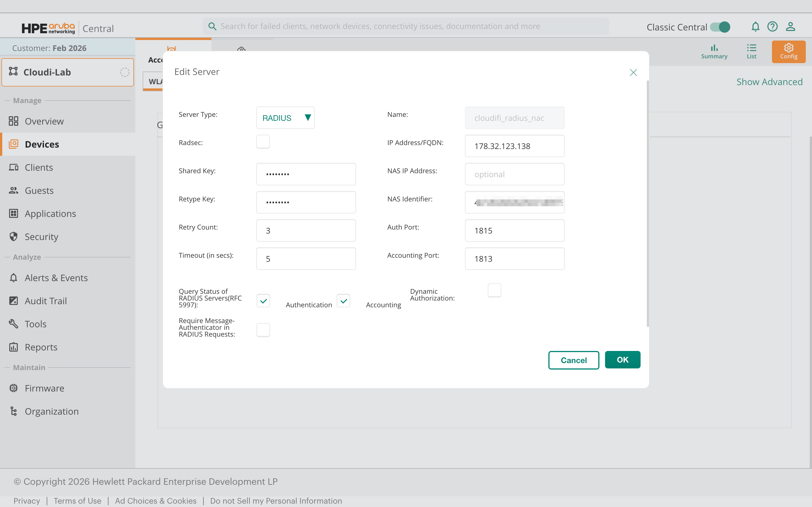Enable the Radsec checkbox
The height and width of the screenshot is (507, 812).
tap(263, 142)
